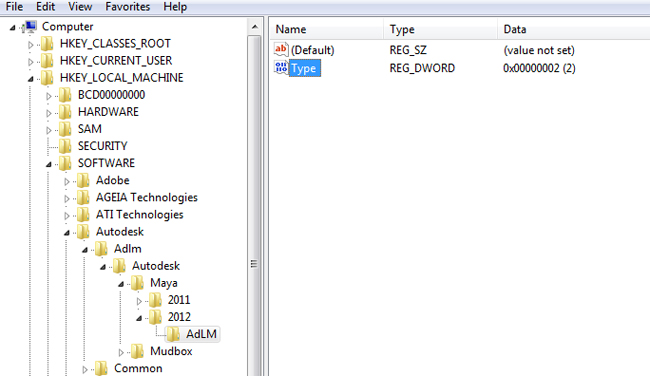Click REG_SZ type cell
Image resolution: width=650 pixels, height=376 pixels.
[408, 50]
